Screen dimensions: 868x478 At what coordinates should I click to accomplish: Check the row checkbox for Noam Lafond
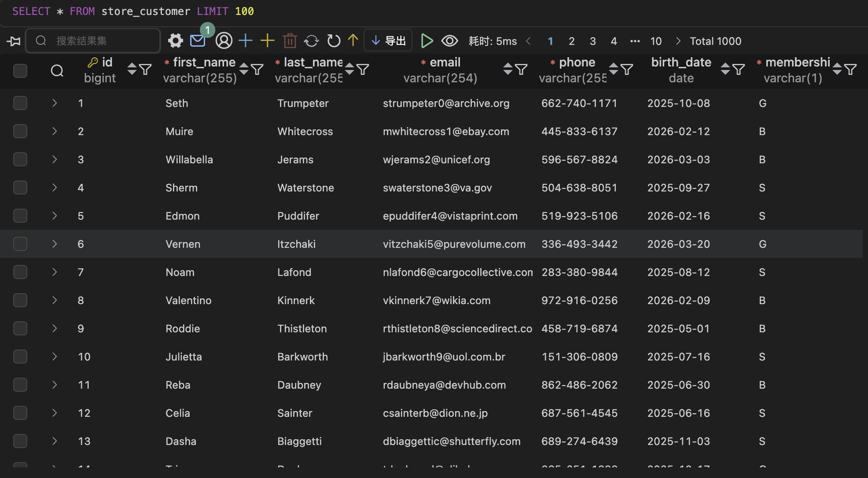(x=20, y=272)
